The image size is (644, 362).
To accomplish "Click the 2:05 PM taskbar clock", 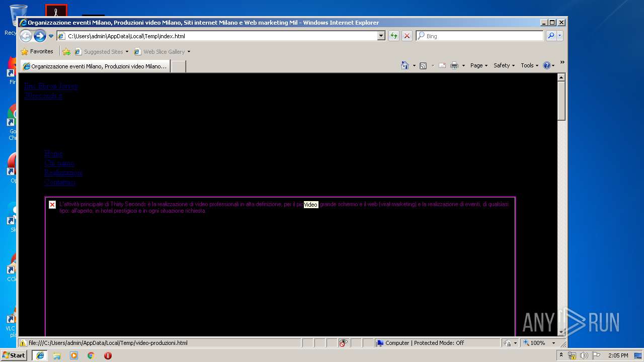I will [618, 355].
